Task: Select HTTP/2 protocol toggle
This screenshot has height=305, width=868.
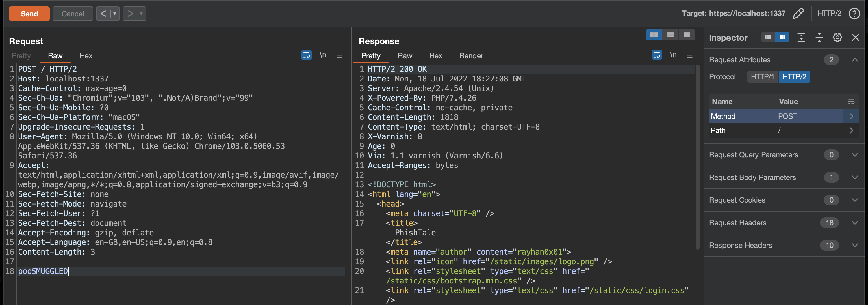Action: 794,77
